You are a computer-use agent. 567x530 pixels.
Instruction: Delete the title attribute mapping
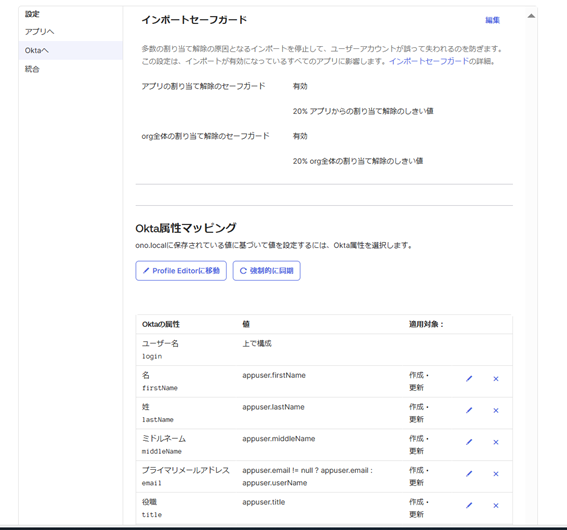496,505
